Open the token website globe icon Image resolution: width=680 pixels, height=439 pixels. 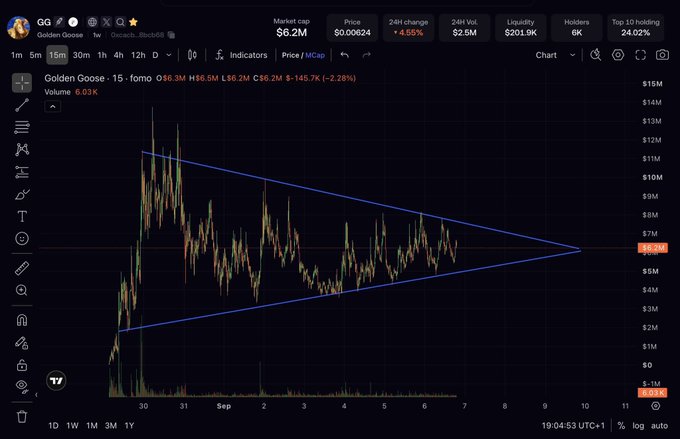pos(92,22)
